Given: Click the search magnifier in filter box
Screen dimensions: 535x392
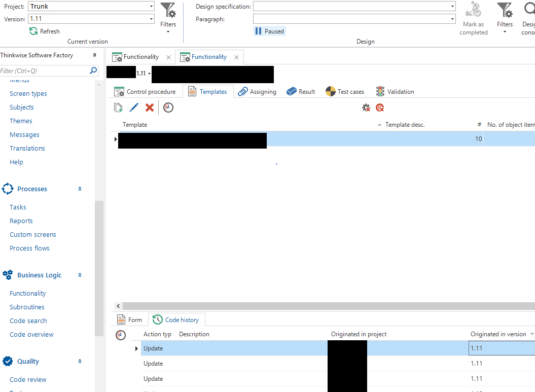Looking at the screenshot, I should [93, 70].
